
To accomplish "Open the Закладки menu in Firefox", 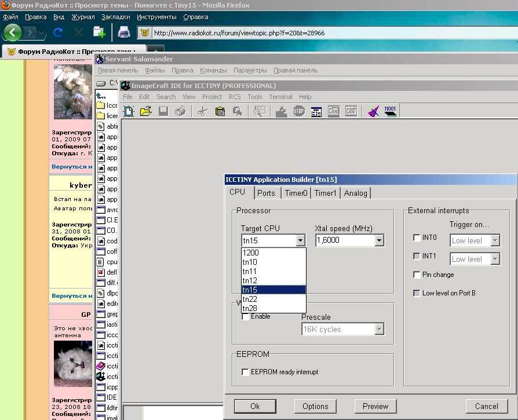I will (x=116, y=17).
